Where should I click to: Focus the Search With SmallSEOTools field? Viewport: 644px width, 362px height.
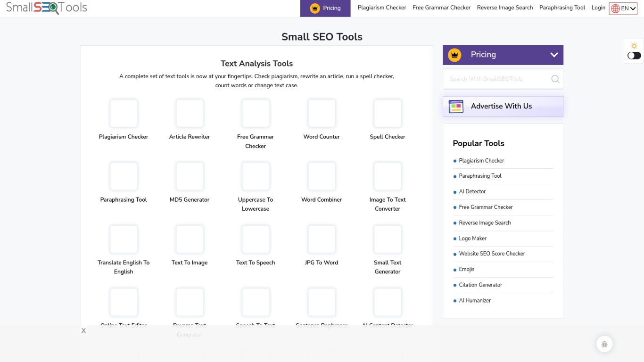pos(497,79)
